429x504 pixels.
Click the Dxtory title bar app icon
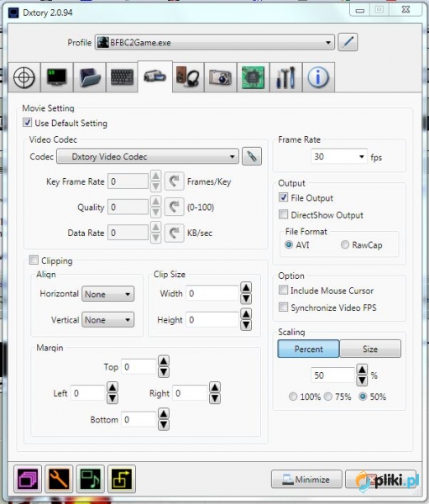tap(13, 13)
